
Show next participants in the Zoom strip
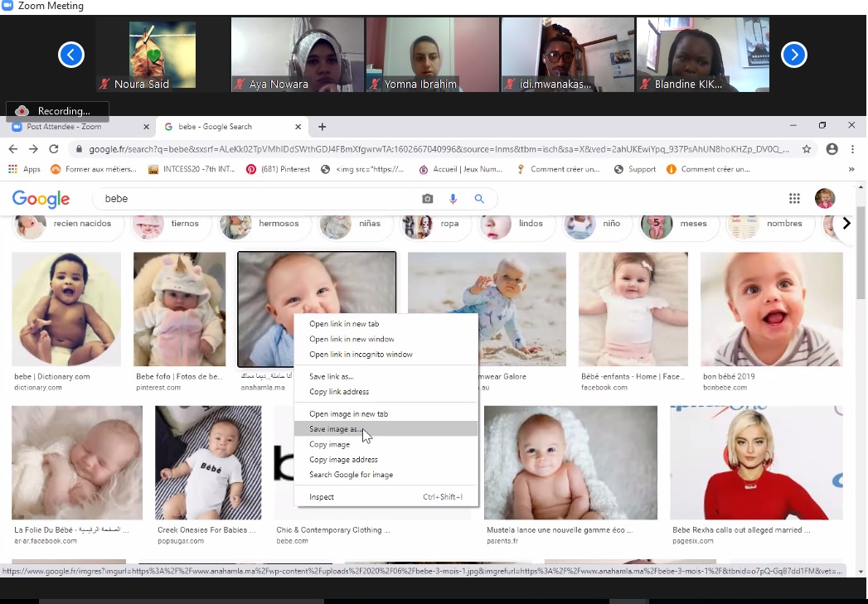(794, 55)
